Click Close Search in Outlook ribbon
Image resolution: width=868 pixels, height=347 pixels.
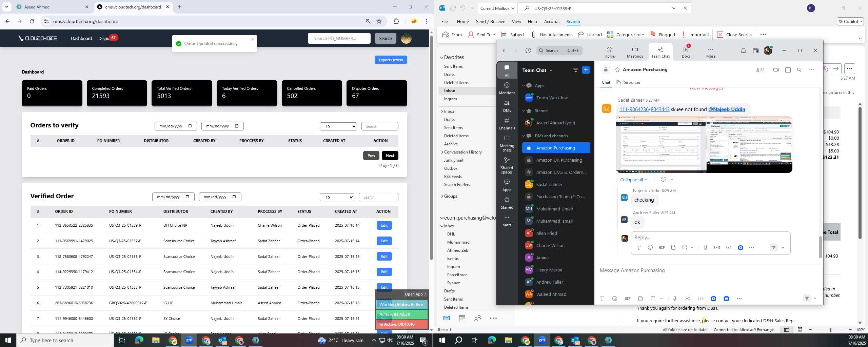tap(734, 35)
